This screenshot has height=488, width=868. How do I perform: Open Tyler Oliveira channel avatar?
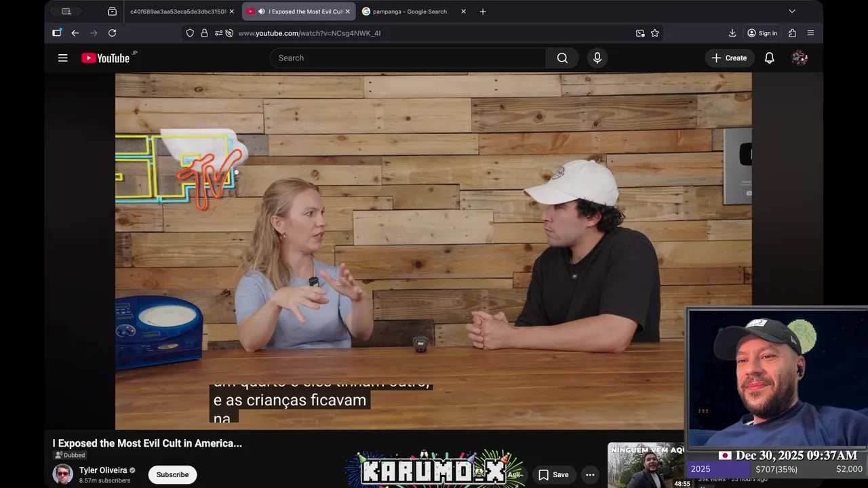63,474
